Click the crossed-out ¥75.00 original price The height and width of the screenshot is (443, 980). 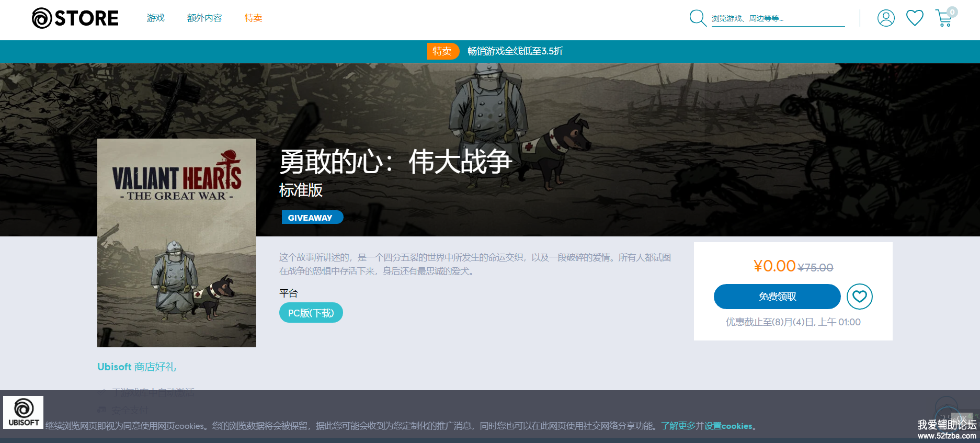tap(815, 268)
